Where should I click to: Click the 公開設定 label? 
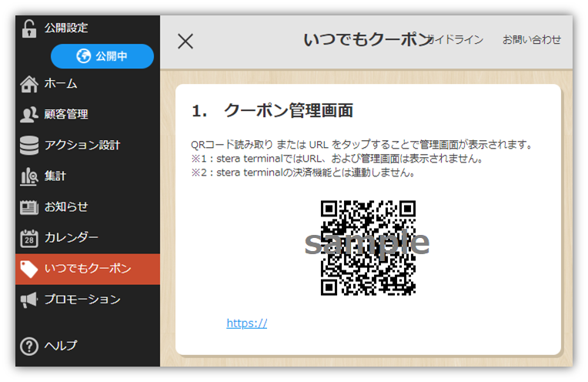(66, 28)
